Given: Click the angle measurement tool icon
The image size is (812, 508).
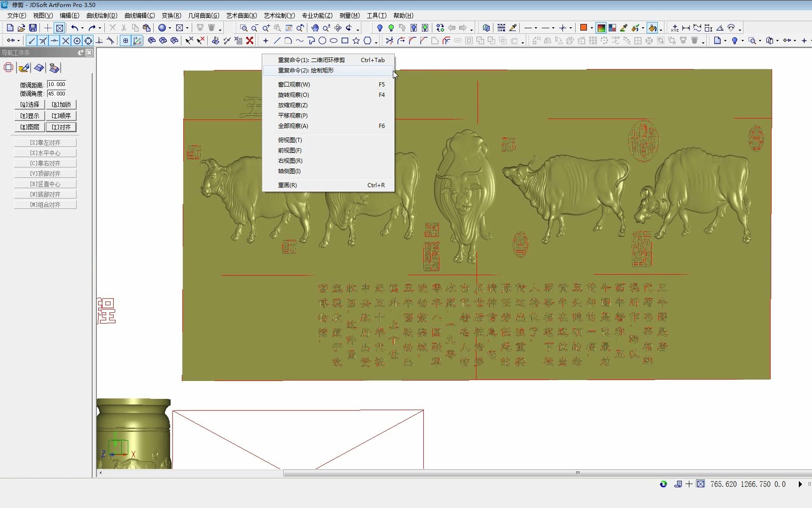Looking at the screenshot, I should (720, 28).
